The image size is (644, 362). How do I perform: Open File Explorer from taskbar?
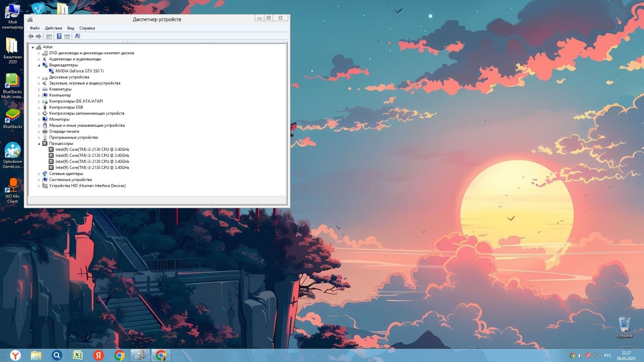click(36, 356)
